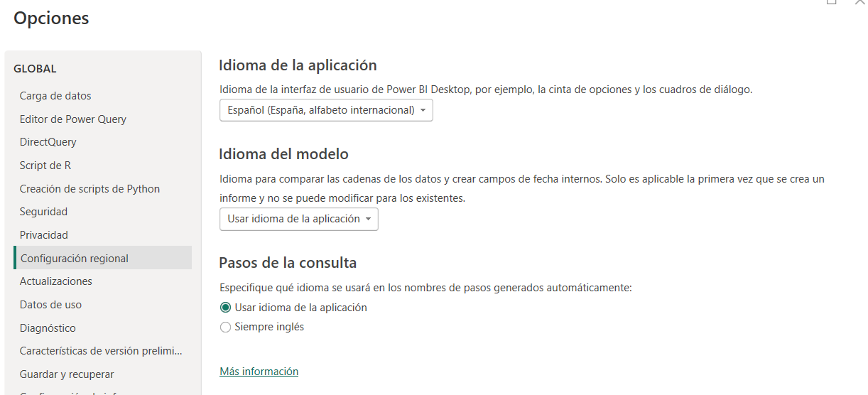This screenshot has width=868, height=395.
Task: Choose the Siempre inglés radio option
Action: pyautogui.click(x=226, y=328)
